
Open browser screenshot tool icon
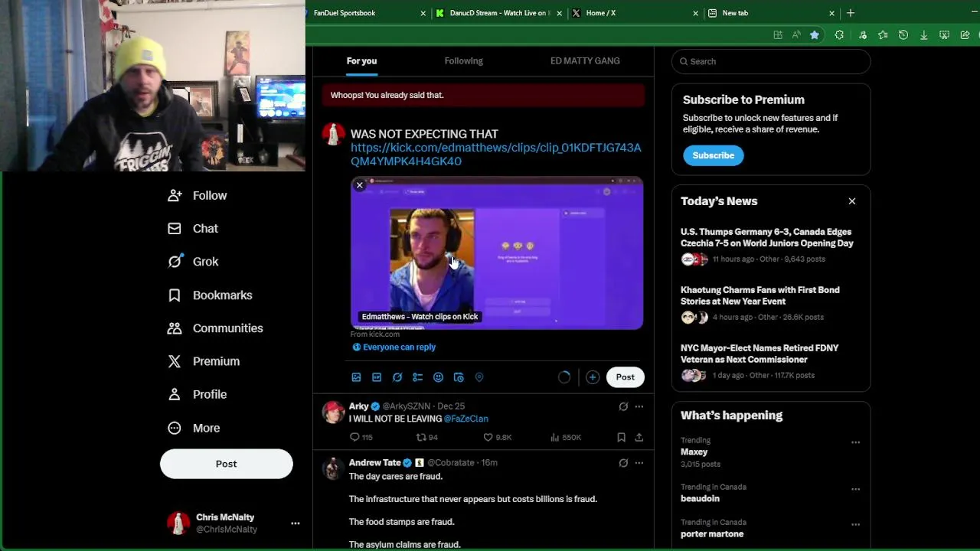coord(944,35)
